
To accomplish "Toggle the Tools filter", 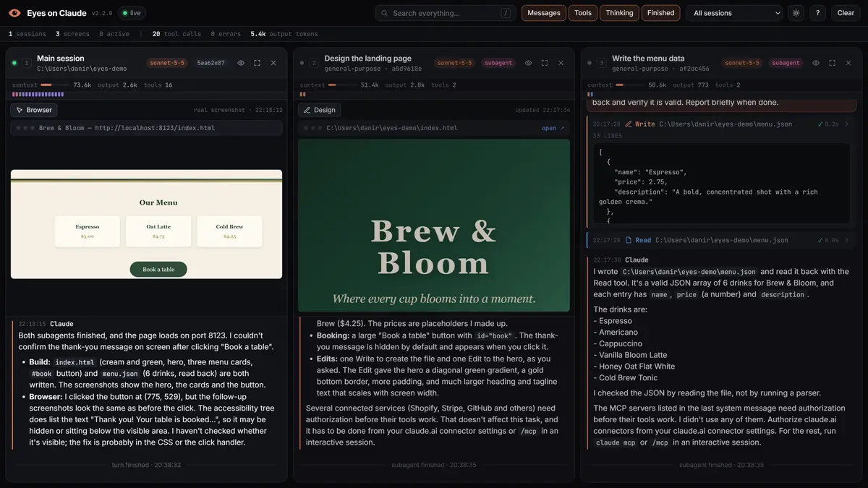I will point(583,13).
